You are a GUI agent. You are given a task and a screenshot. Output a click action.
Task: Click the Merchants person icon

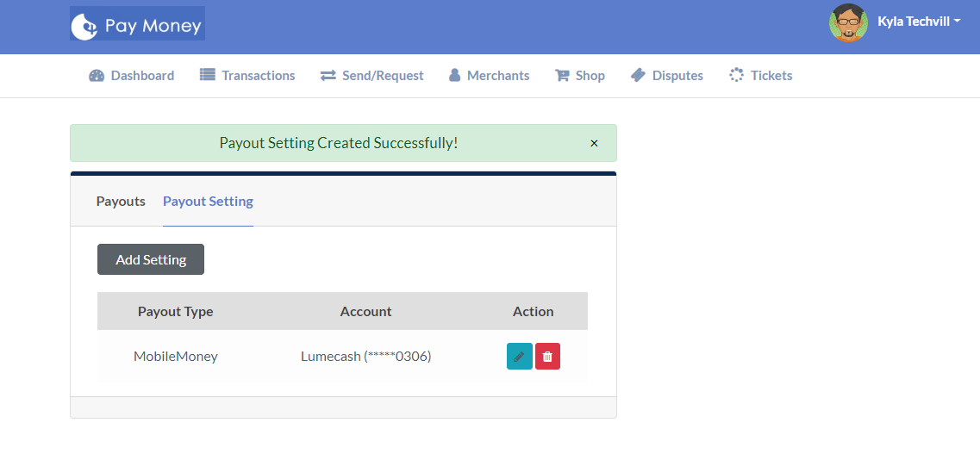pyautogui.click(x=454, y=76)
